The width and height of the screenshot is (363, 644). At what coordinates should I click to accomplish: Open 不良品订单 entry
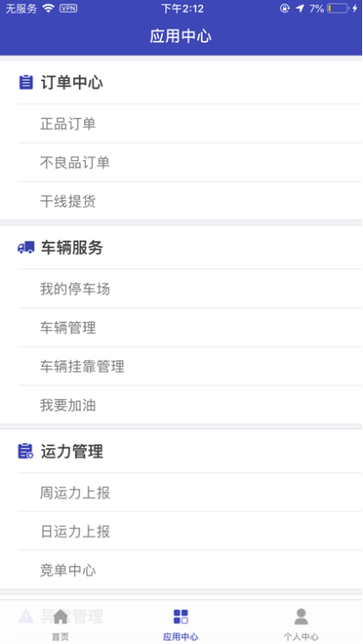pos(190,163)
